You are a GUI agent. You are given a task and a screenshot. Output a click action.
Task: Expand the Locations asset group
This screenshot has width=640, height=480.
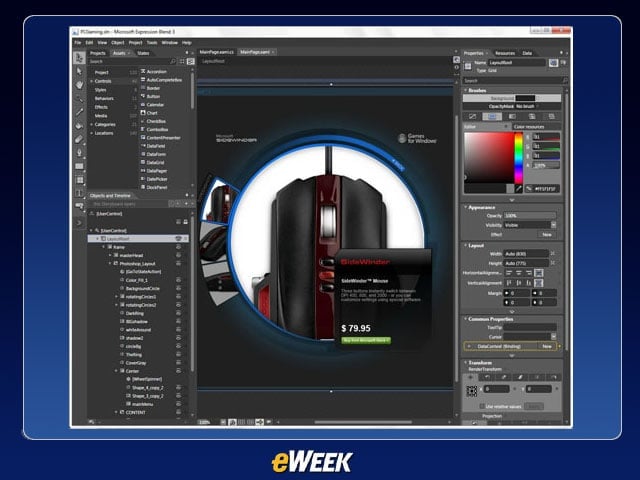(91, 133)
